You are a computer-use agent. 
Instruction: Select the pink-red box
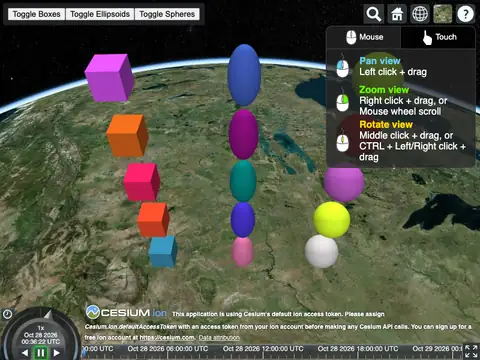click(142, 182)
